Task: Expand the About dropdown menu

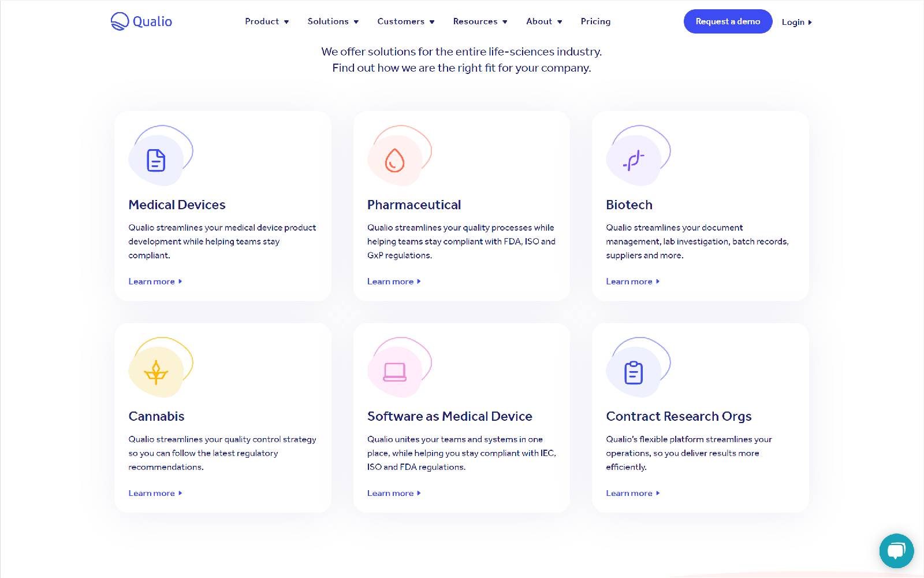Action: coord(544,21)
